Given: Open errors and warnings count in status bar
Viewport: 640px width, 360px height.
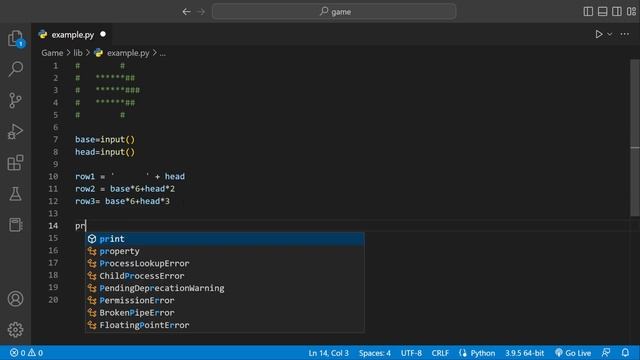Looking at the screenshot, I should point(27,353).
